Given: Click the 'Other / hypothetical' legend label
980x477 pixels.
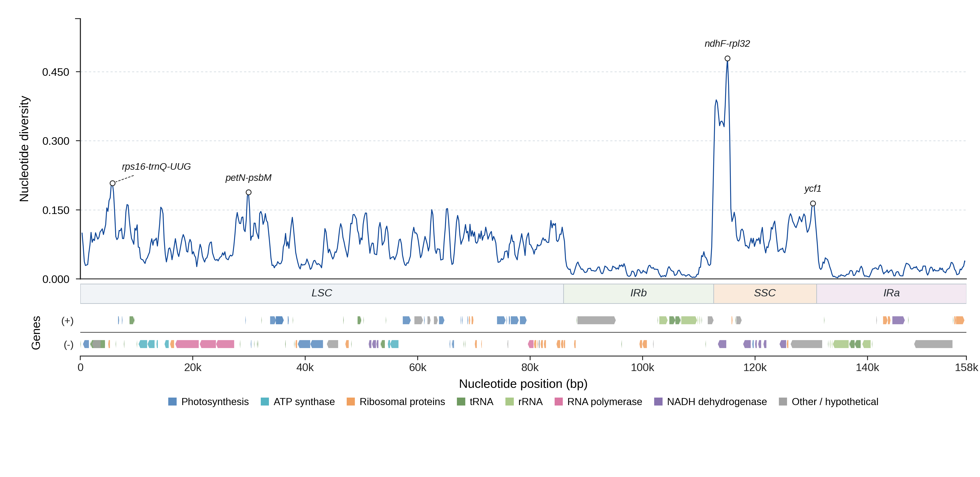Looking at the screenshot, I should [835, 402].
